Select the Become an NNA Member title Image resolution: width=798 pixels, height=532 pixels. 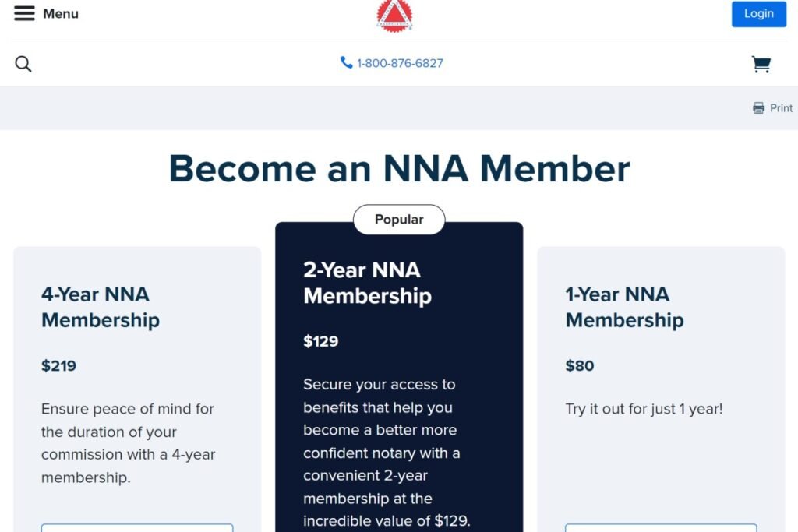[399, 168]
